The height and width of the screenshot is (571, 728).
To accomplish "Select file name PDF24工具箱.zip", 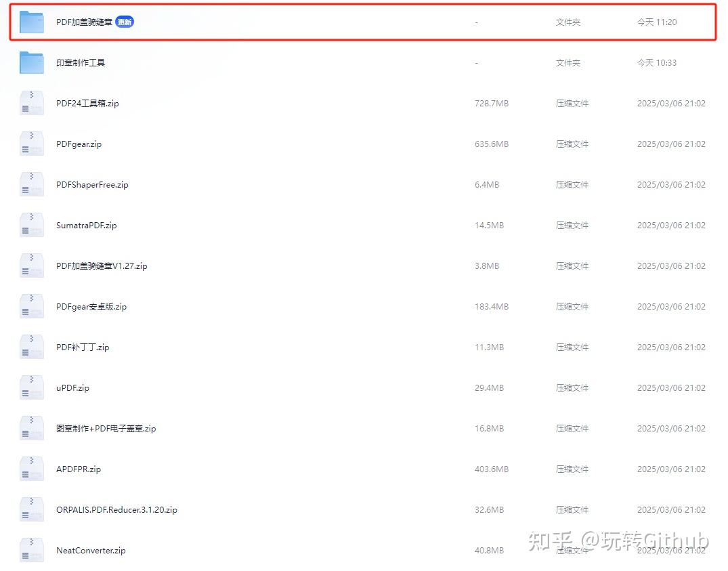I will (87, 103).
